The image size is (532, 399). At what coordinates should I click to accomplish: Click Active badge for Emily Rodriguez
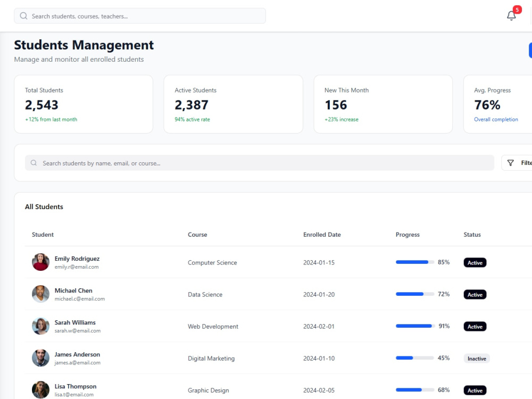(475, 263)
